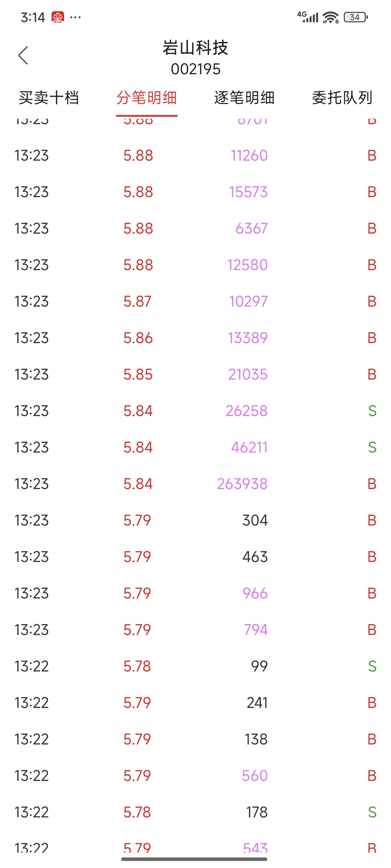
Task: Tap the home gesture bar
Action: tap(194, 859)
